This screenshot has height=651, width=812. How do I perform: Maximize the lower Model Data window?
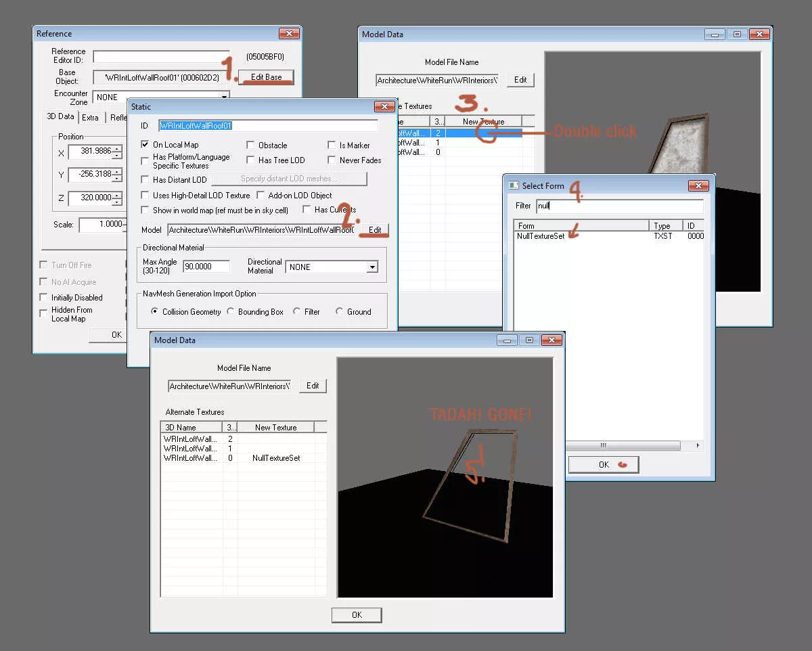point(529,340)
